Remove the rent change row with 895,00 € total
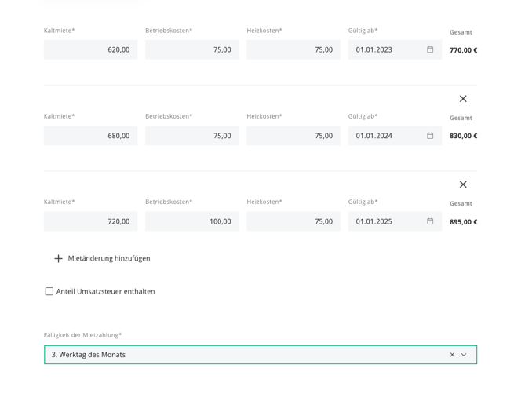The height and width of the screenshot is (394, 532). tap(463, 184)
